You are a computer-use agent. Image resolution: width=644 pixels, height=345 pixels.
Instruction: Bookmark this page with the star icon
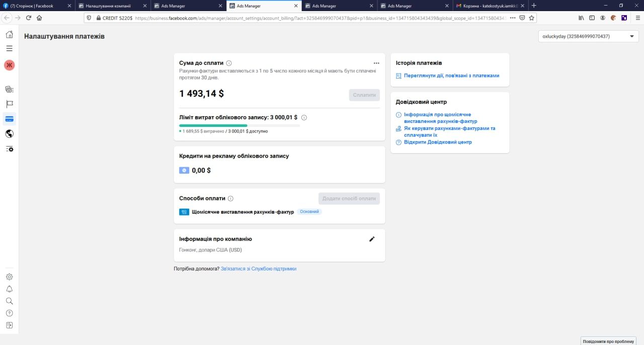click(x=531, y=18)
